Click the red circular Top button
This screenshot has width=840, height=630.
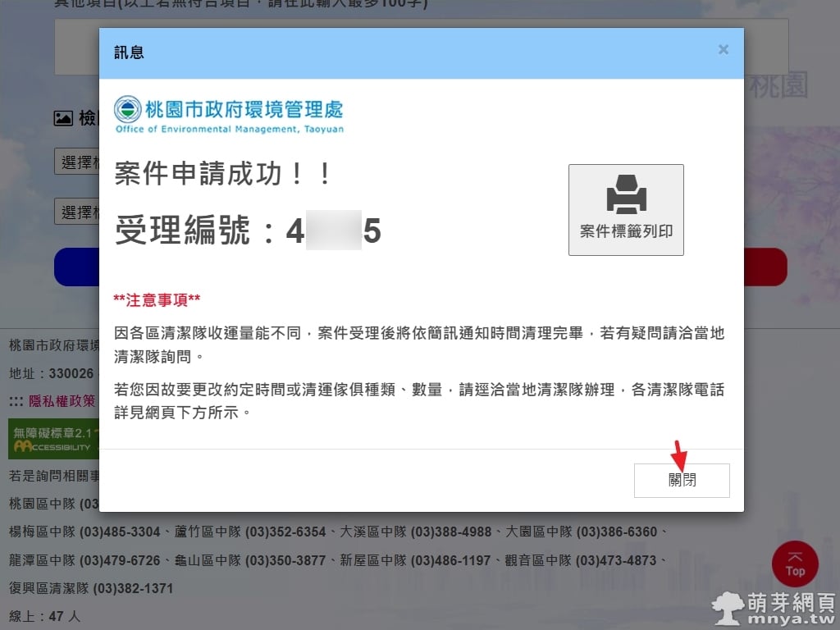795,564
